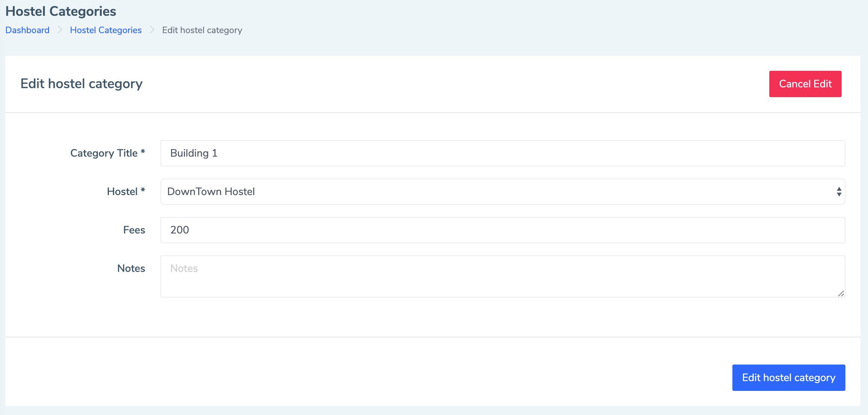Click the 'Building 1' text in title field

point(194,153)
